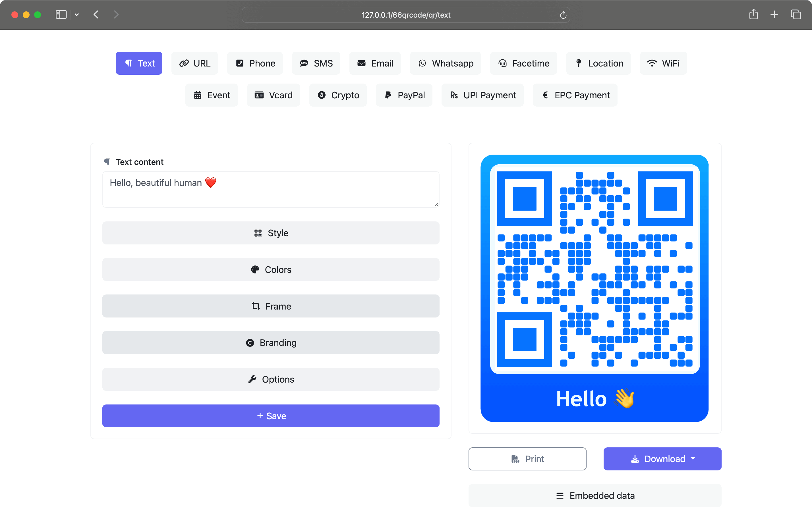
Task: Choose the SMS QR type
Action: (316, 63)
